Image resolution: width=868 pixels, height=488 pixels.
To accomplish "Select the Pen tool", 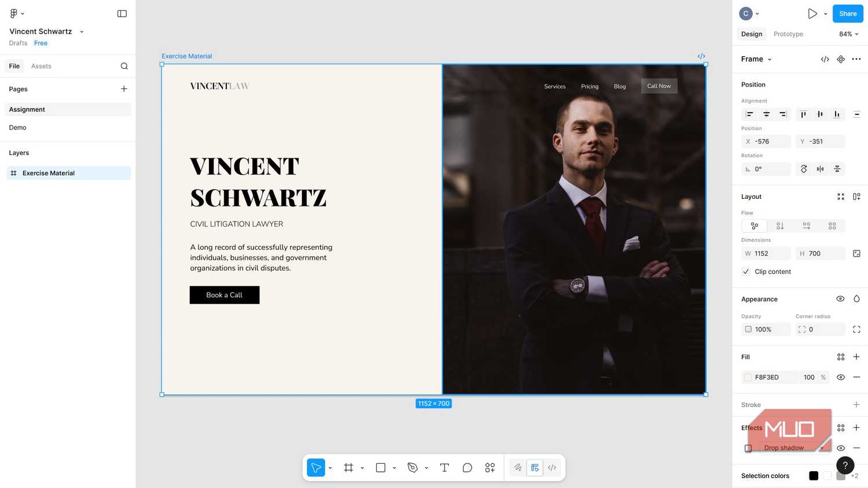I will click(x=413, y=468).
